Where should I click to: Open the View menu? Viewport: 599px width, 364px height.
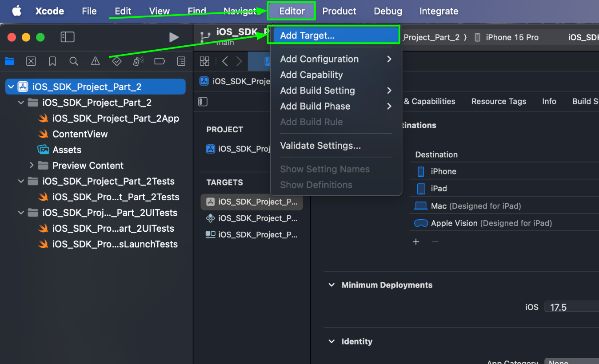click(x=160, y=11)
